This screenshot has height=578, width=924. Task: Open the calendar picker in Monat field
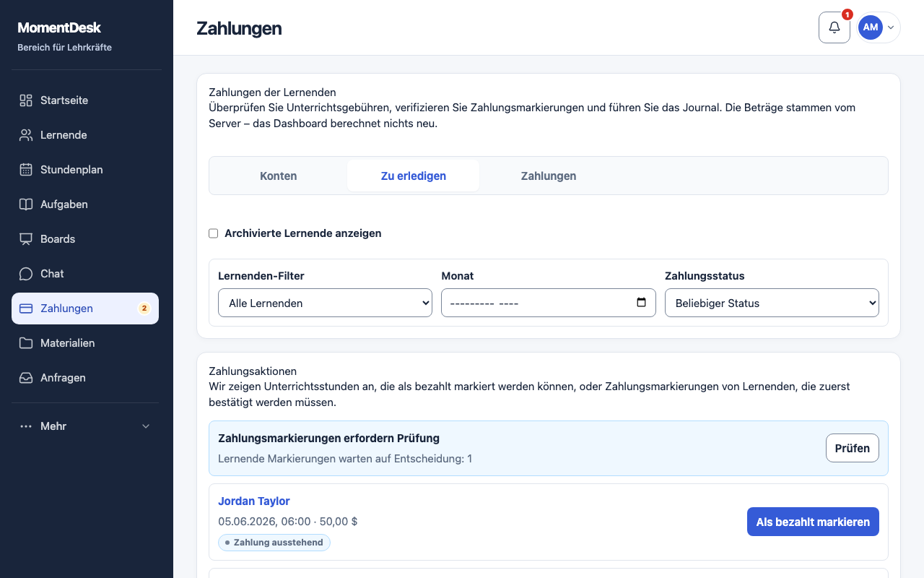pyautogui.click(x=641, y=303)
